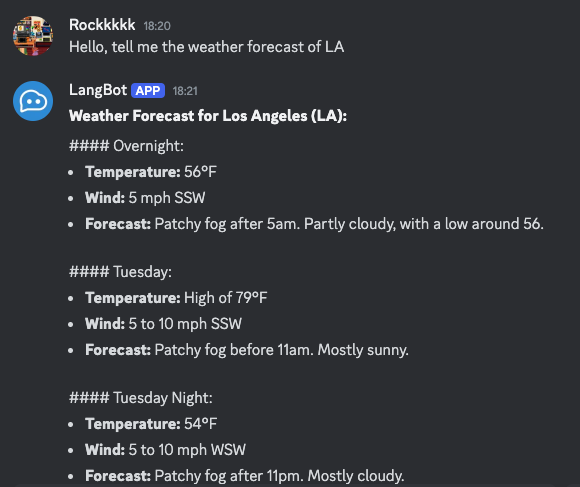Click the message asking for LA weather

(x=206, y=47)
